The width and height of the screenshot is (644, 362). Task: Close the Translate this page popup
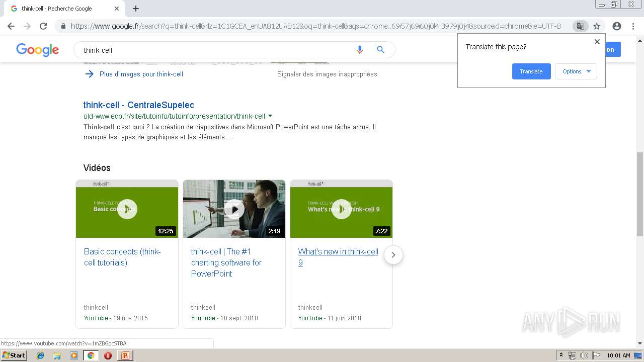[x=597, y=42]
